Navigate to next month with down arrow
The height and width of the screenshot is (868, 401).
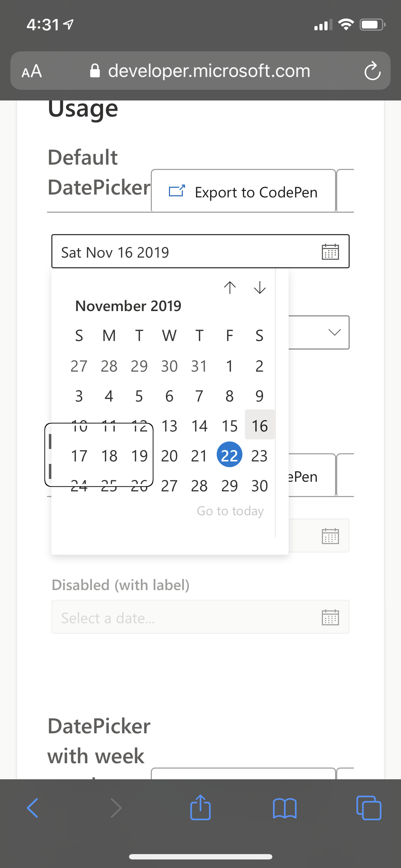coord(259,288)
